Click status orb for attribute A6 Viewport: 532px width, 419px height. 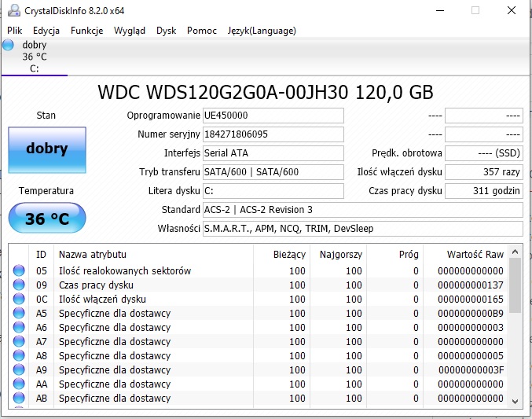(x=19, y=327)
